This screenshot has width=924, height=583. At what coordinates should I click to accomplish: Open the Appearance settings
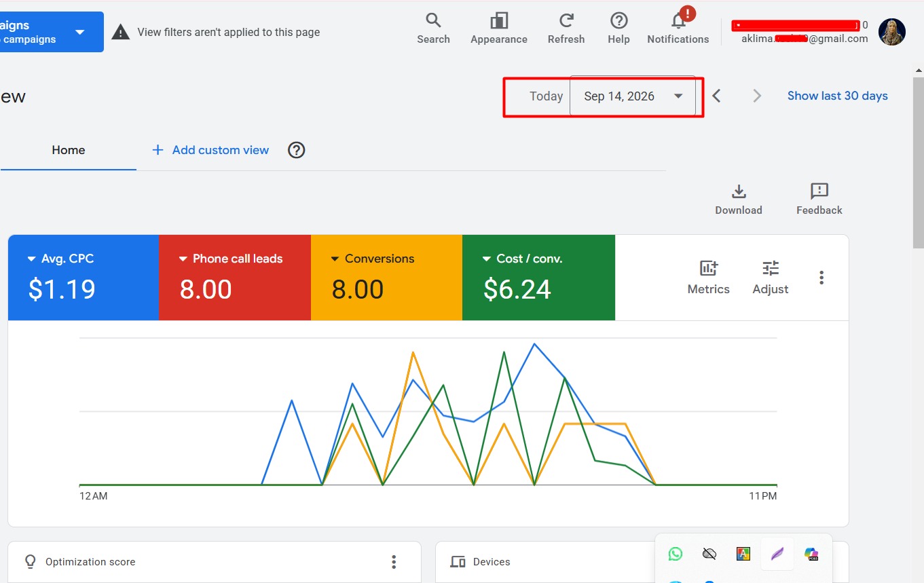[499, 29]
